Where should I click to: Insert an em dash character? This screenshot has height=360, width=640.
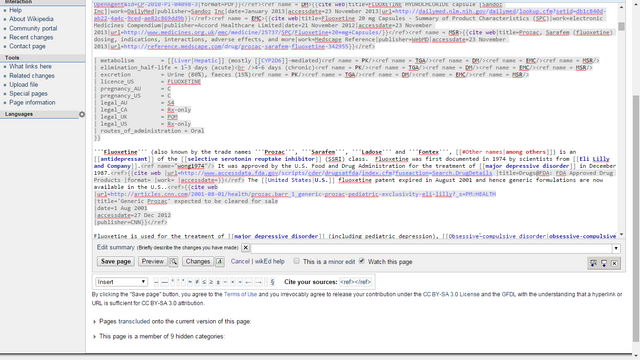[164, 282]
